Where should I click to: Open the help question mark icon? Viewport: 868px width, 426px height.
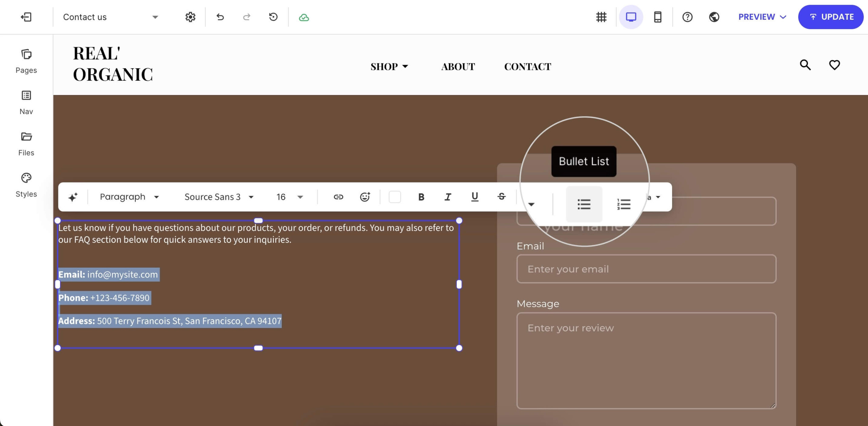click(687, 17)
